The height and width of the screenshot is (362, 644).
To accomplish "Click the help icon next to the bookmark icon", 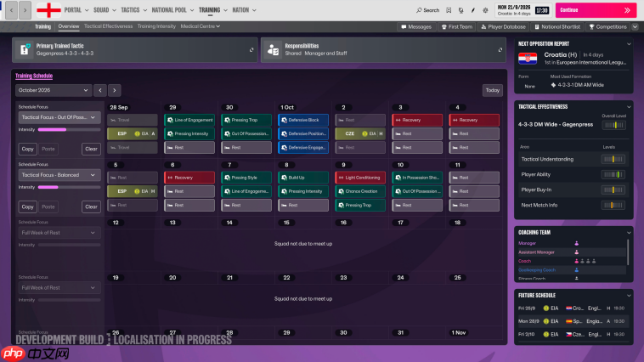I will (x=460, y=10).
